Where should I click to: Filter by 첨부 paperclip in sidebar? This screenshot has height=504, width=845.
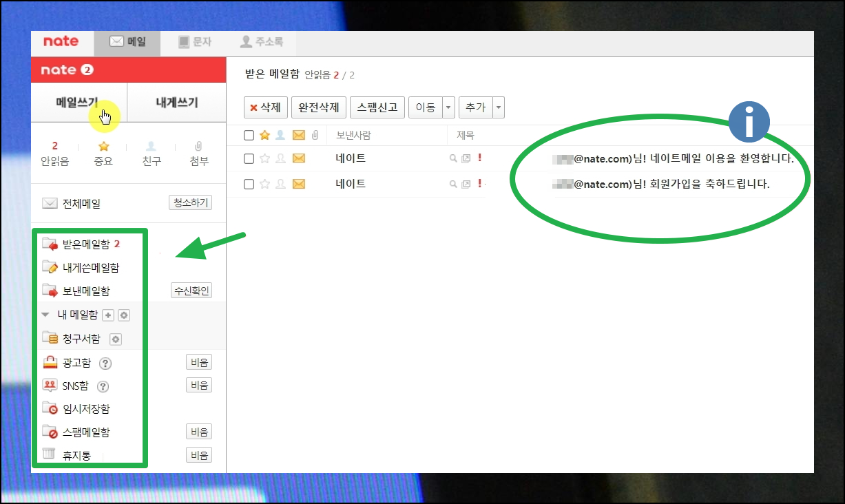[x=199, y=154]
